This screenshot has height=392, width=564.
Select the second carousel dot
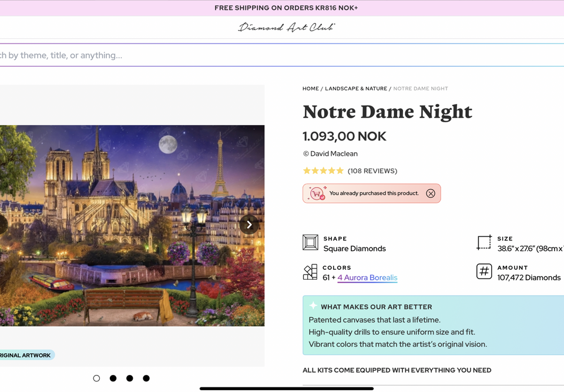point(113,378)
